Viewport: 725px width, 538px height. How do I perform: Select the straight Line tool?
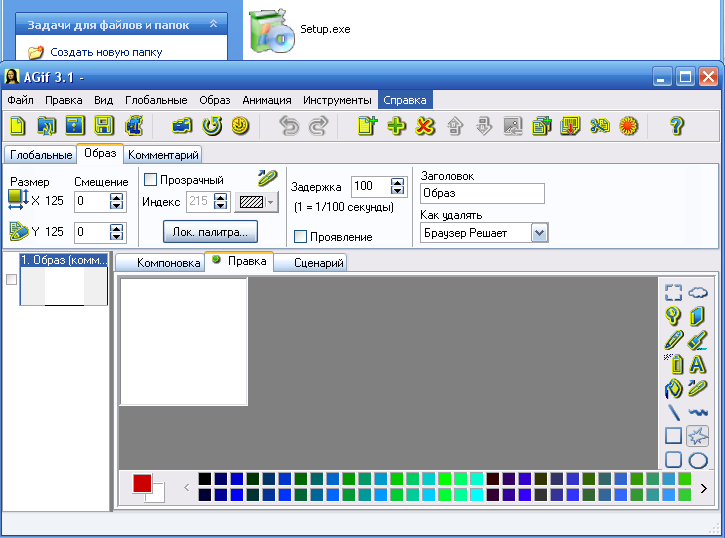tap(674, 413)
